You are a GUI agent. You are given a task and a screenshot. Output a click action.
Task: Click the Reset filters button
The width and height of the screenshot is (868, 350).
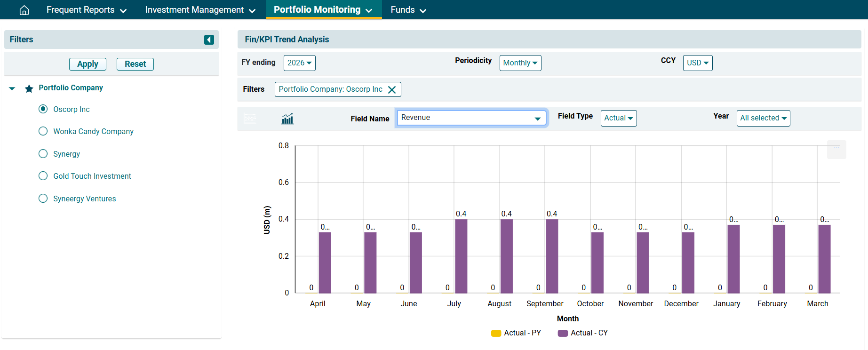[x=135, y=64]
